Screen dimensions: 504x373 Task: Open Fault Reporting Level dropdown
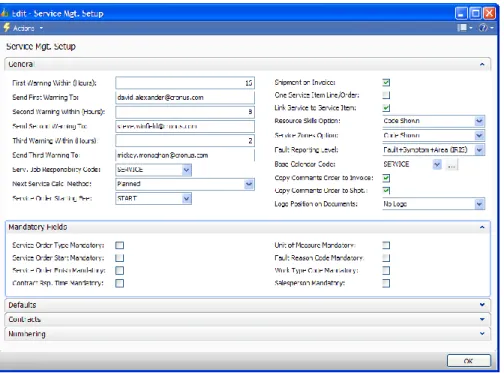479,150
